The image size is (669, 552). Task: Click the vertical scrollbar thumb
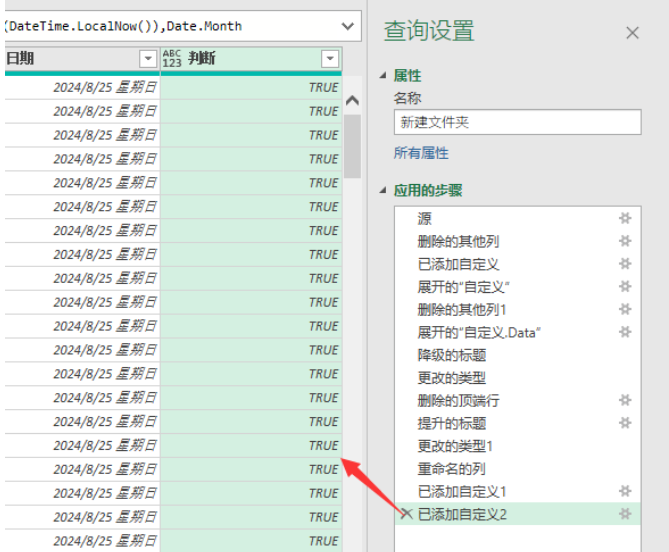352,146
